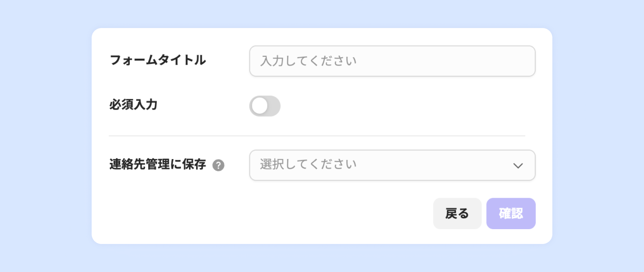Focus the フォームタイトル input field
Screen dimensions: 644x272
(392, 61)
